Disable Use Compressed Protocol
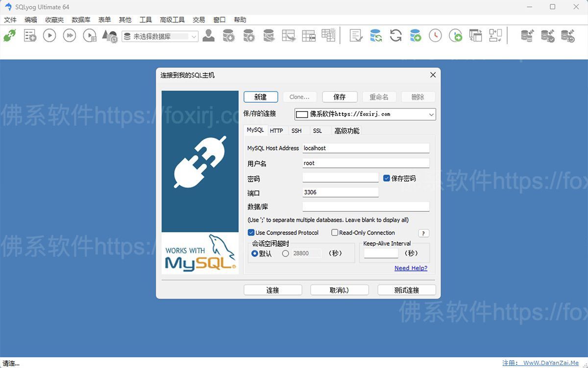This screenshot has width=588, height=368. click(x=251, y=232)
